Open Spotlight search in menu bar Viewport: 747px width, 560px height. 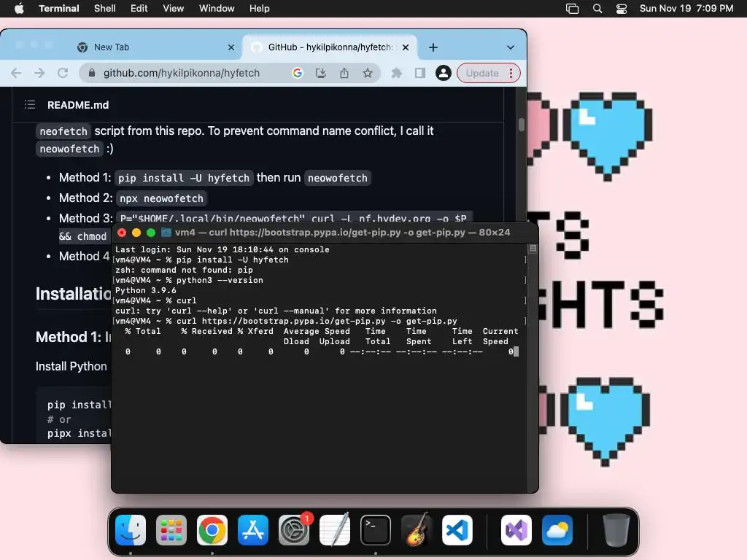point(597,9)
